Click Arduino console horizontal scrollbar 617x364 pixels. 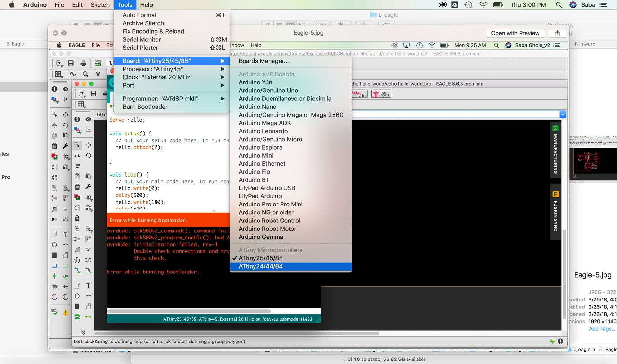coord(189,311)
